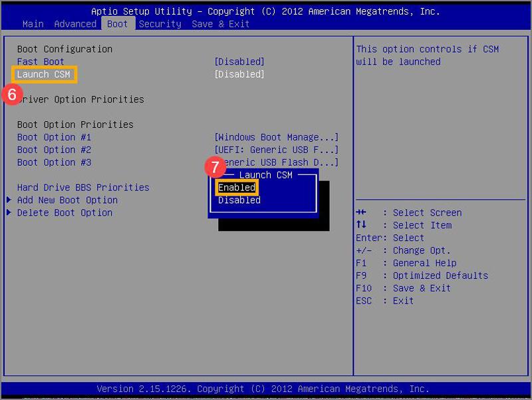Select Enabled in the Launch CSM popup

pyautogui.click(x=237, y=188)
